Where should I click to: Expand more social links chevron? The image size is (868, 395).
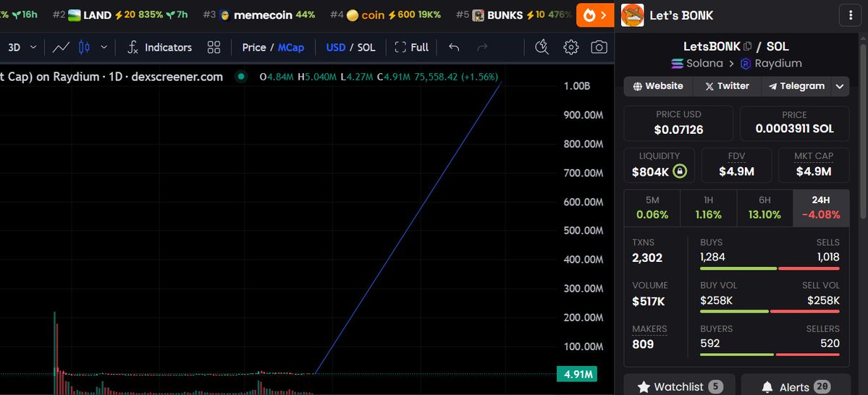click(x=840, y=86)
